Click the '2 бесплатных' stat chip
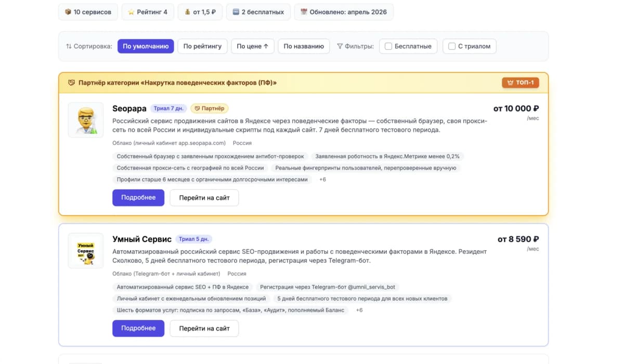 click(x=258, y=12)
